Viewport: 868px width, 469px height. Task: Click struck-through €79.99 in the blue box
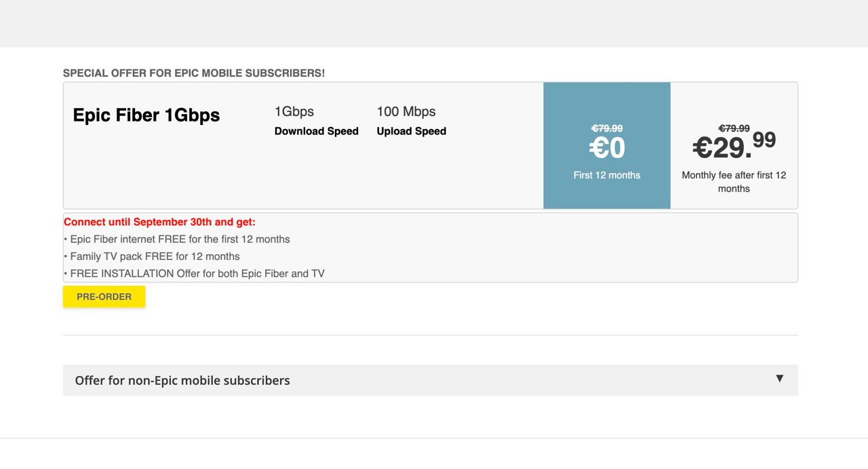tap(606, 128)
